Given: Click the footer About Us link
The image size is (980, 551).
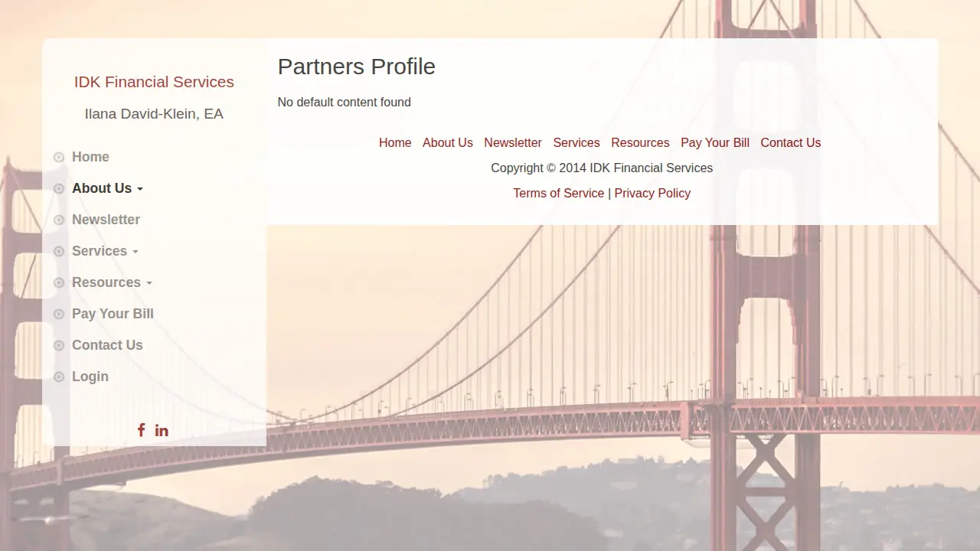Looking at the screenshot, I should [x=448, y=142].
